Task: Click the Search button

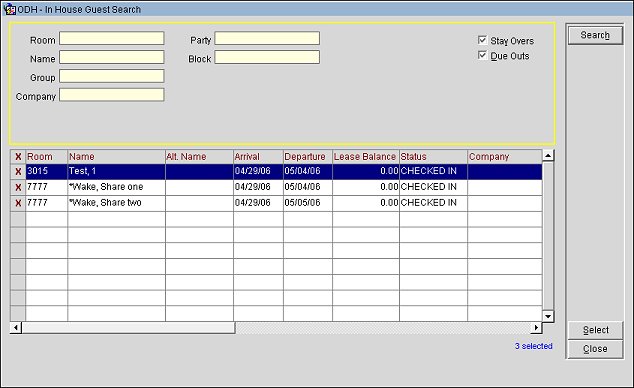Action: 595,35
